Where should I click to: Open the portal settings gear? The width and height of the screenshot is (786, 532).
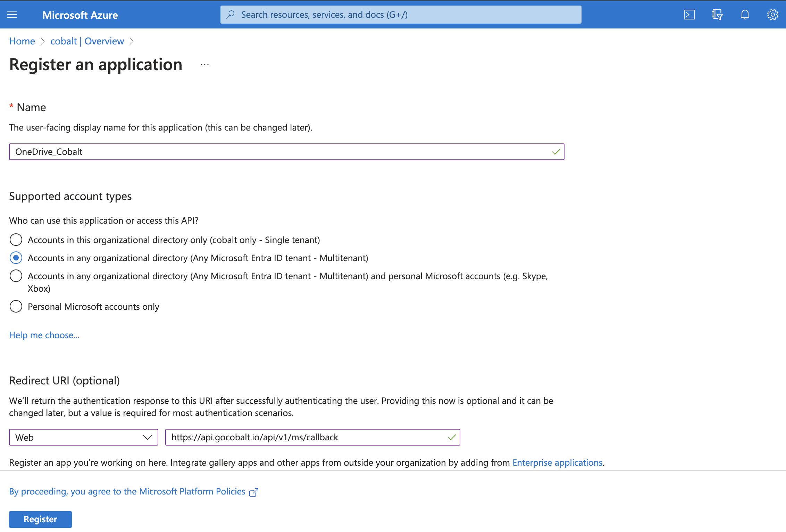[x=772, y=15]
